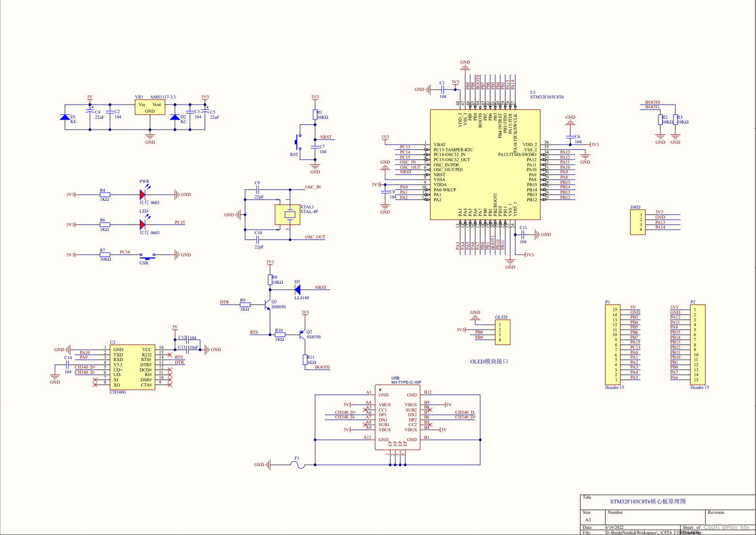The width and height of the screenshot is (756, 535).
Task: Select the R11 1KΩ resistor above BOOT0
Action: [305, 360]
